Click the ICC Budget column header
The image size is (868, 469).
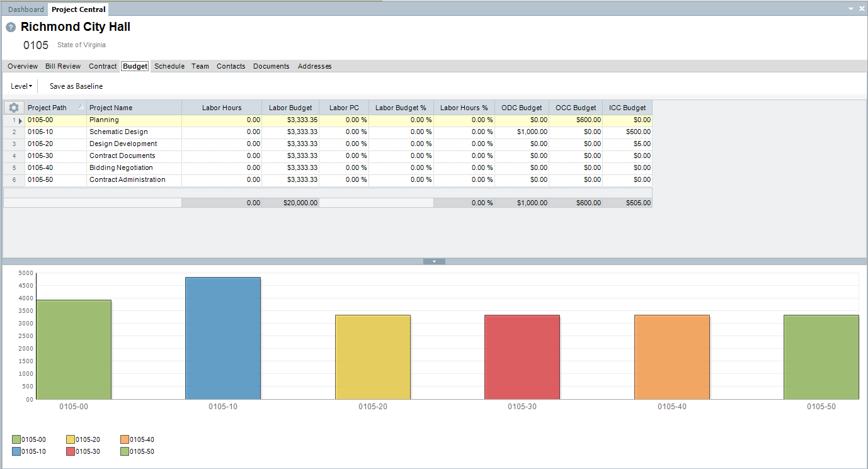pyautogui.click(x=627, y=108)
